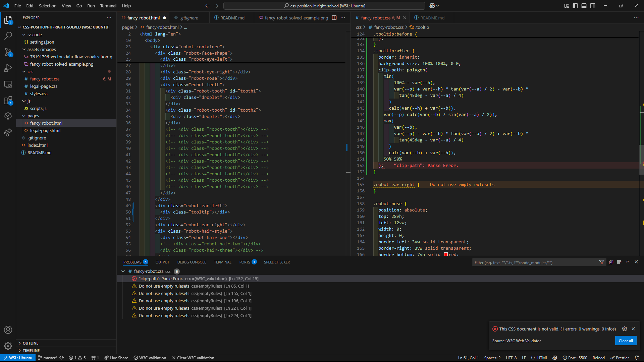Viewport: 644px width, 362px height.
Task: Click the W3C validation status item
Action: (150, 358)
